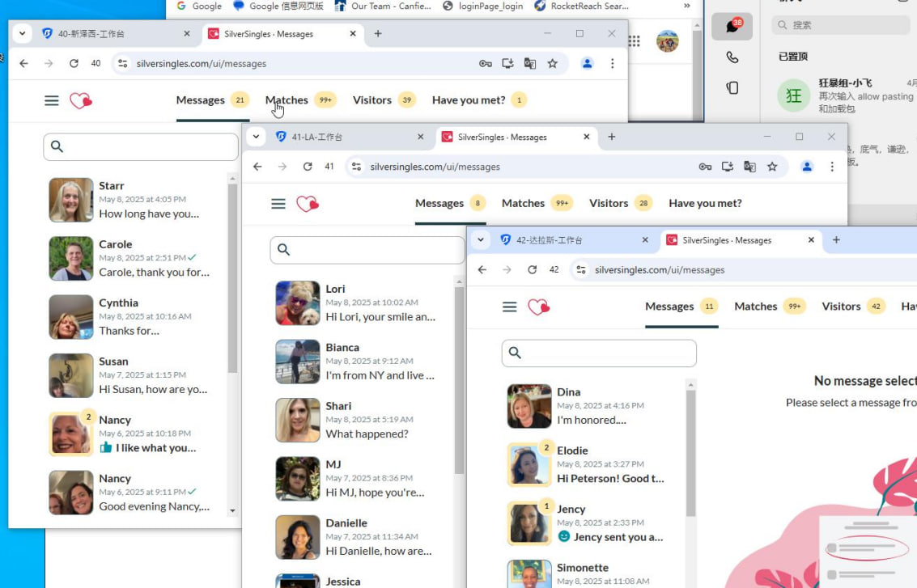Open hamburger menu in 40 window
This screenshot has width=917, height=588.
pos(52,100)
